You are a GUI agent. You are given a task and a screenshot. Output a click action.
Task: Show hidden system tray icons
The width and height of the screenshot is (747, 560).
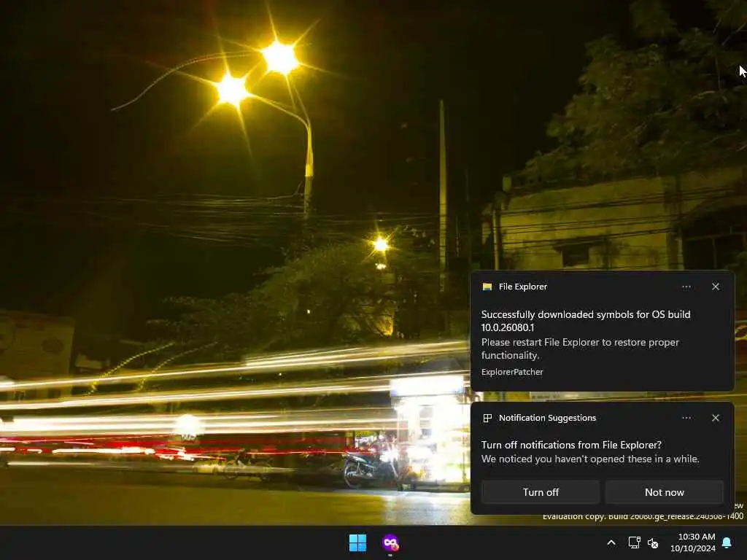tap(611, 542)
